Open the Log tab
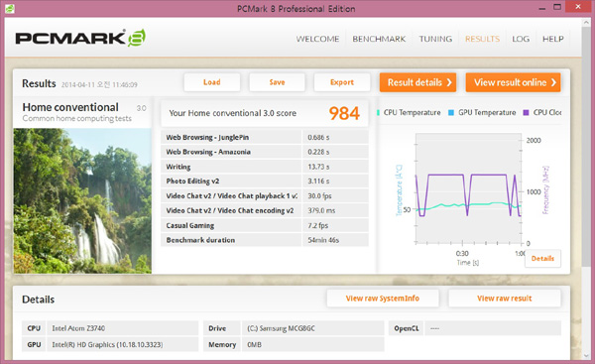595x364 pixels. coord(521,39)
